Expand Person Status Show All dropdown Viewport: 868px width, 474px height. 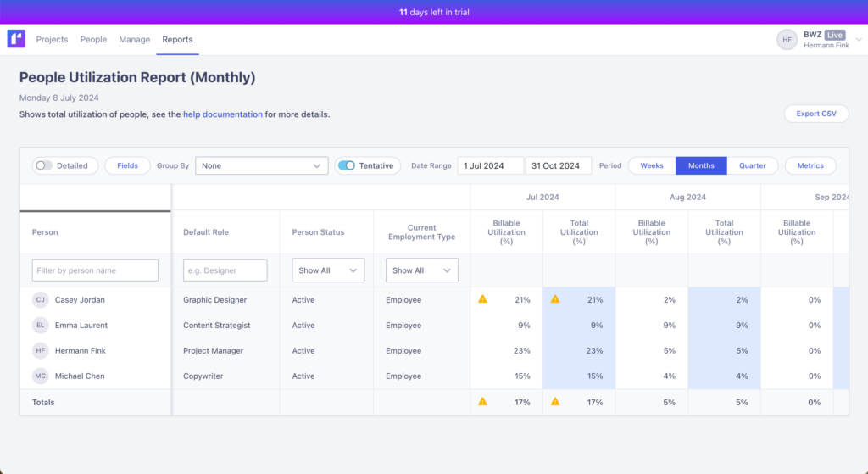pyautogui.click(x=328, y=270)
